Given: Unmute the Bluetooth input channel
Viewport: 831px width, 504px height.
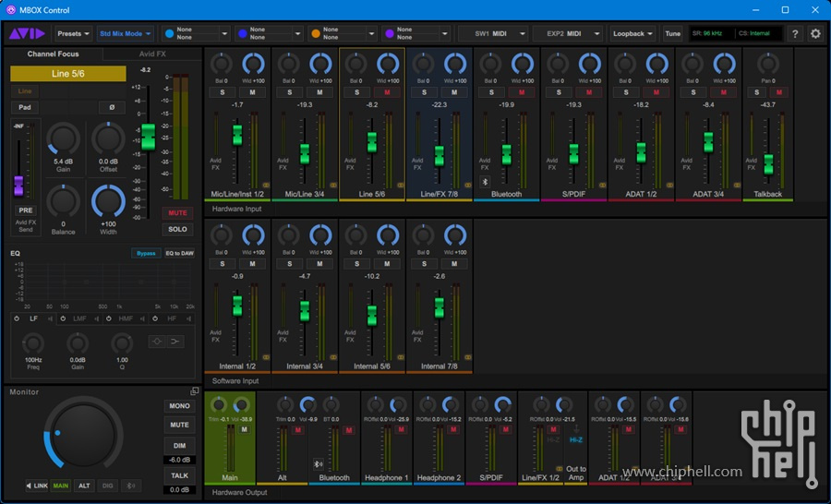Looking at the screenshot, I should [x=522, y=92].
